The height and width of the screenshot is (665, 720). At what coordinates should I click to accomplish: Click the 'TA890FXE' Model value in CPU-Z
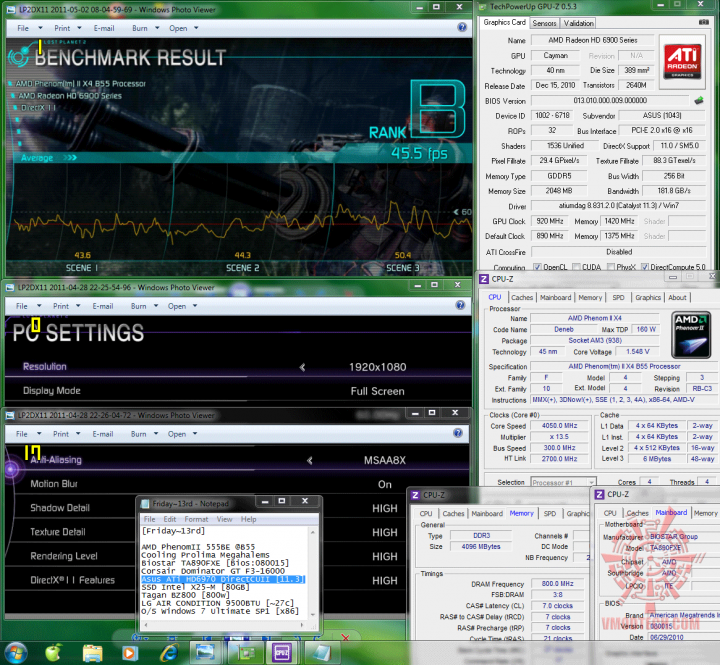tap(665, 548)
